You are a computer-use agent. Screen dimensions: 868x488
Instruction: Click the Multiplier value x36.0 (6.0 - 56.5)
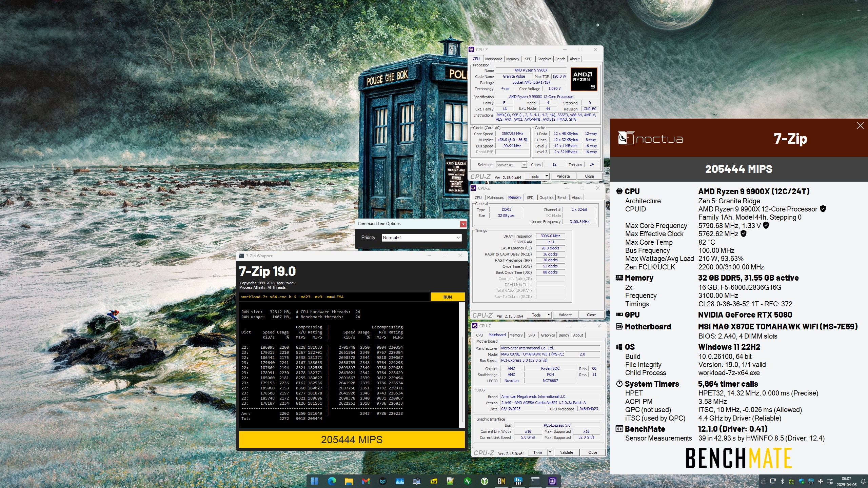[512, 140]
